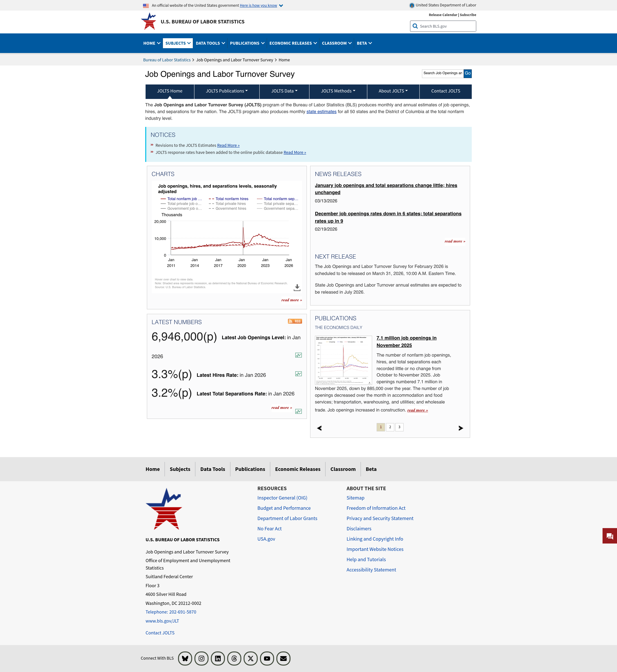Screen dimensions: 617x672
Task: Go to publications page 3
Action: click(x=399, y=427)
